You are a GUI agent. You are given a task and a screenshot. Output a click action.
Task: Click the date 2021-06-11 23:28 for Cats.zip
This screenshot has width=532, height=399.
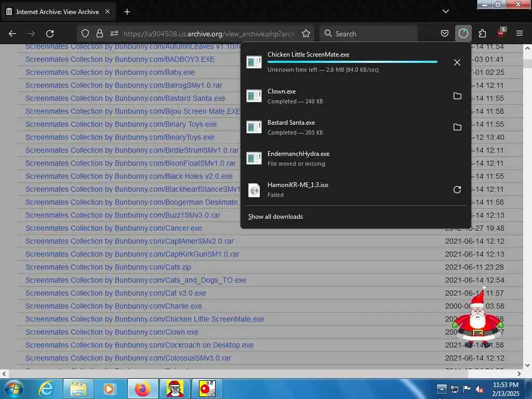[475, 267]
